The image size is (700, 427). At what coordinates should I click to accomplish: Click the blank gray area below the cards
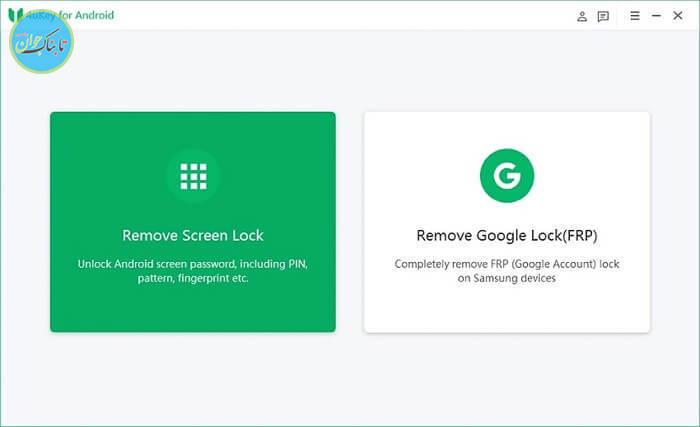[350, 380]
